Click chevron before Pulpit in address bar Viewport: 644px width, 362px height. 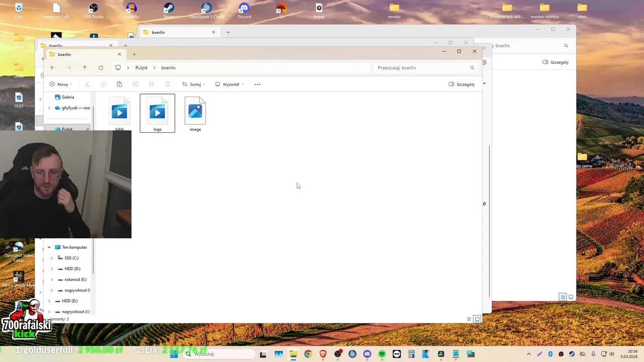tap(128, 67)
